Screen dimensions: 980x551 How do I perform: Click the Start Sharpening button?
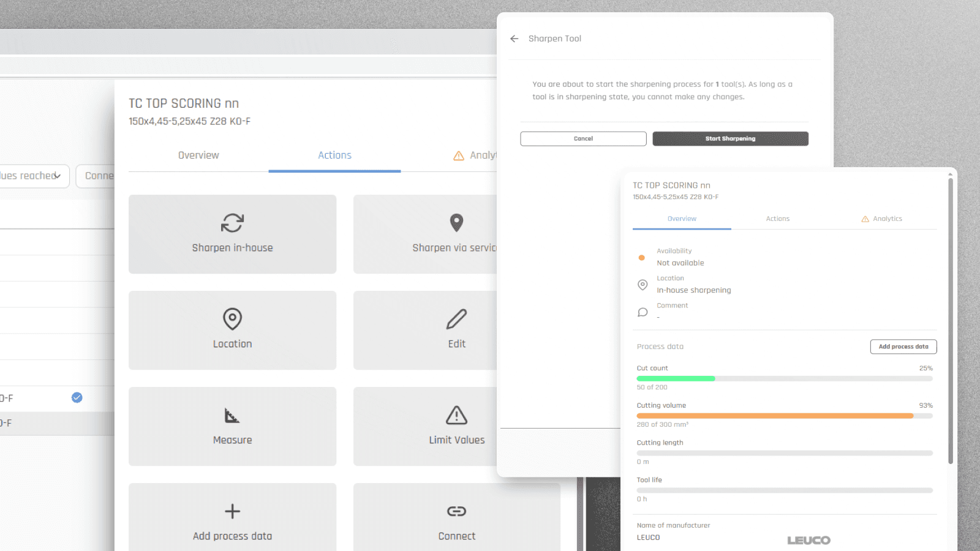point(730,139)
